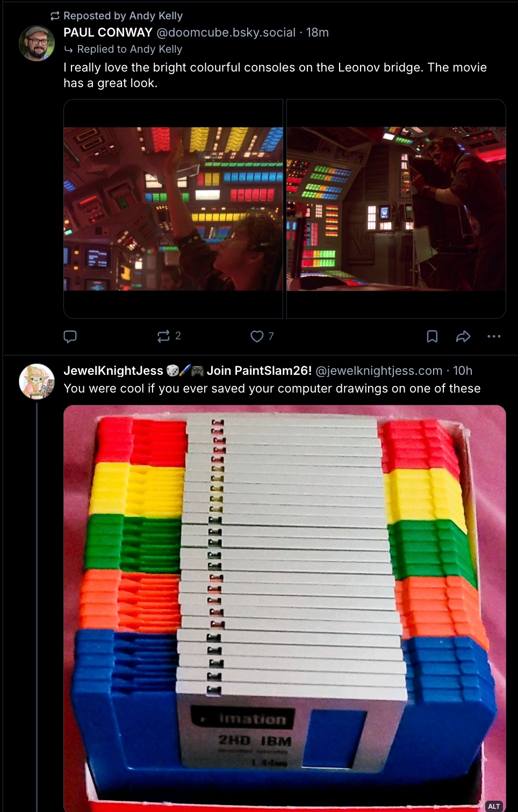518x812 pixels.
Task: Open PAUL CONWAY display name
Action: pyautogui.click(x=108, y=32)
